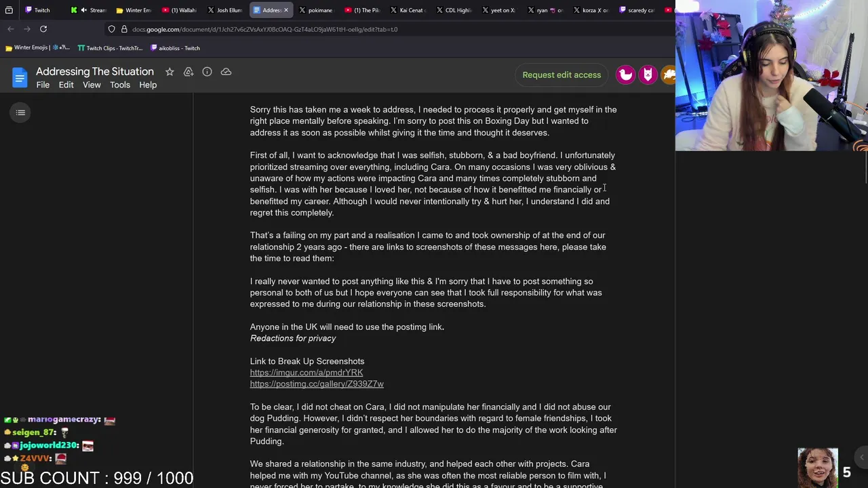Click the site lock icon
Image resolution: width=868 pixels, height=488 pixels.
124,29
